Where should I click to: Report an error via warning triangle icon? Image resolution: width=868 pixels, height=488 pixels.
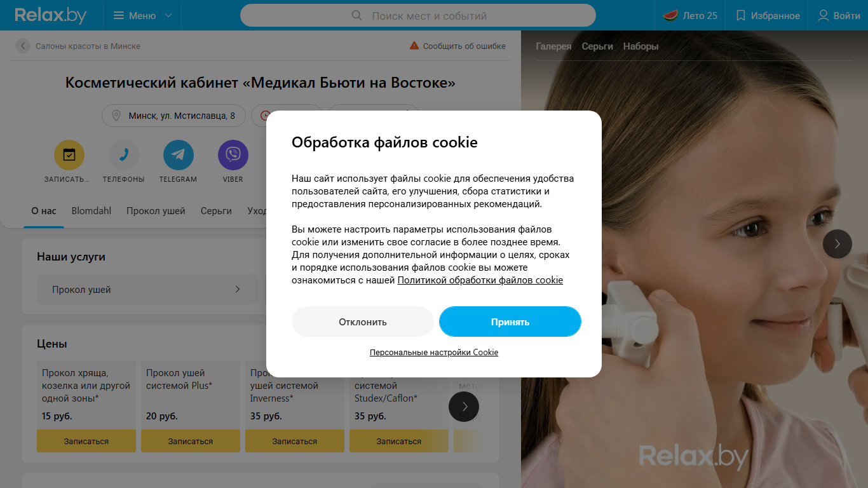[x=414, y=46]
